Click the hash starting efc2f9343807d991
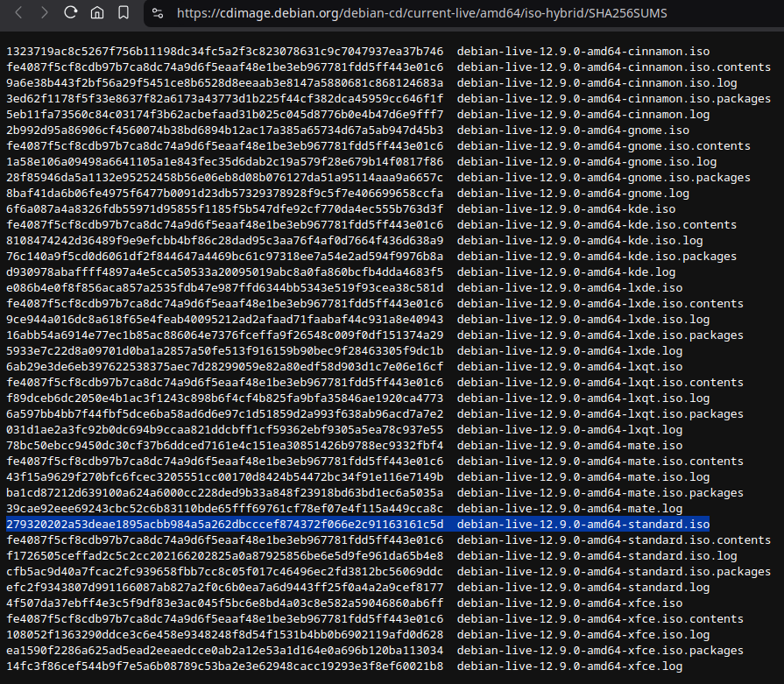 pos(224,587)
